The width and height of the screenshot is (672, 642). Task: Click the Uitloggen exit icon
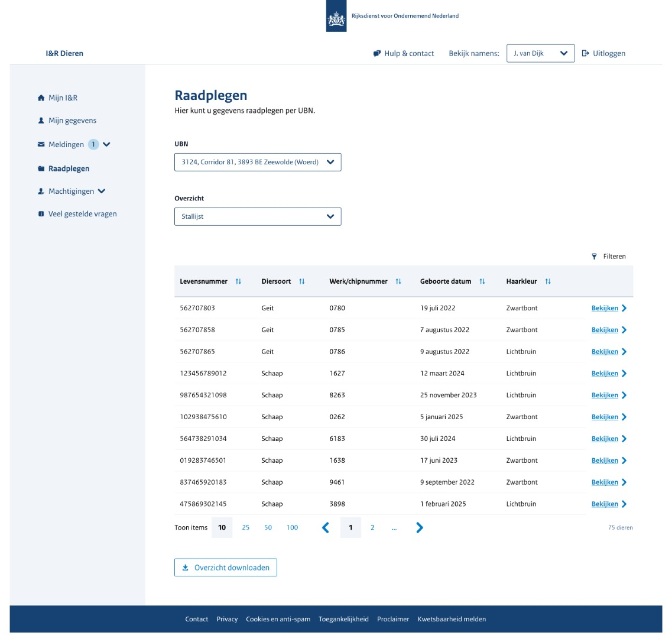pyautogui.click(x=585, y=54)
